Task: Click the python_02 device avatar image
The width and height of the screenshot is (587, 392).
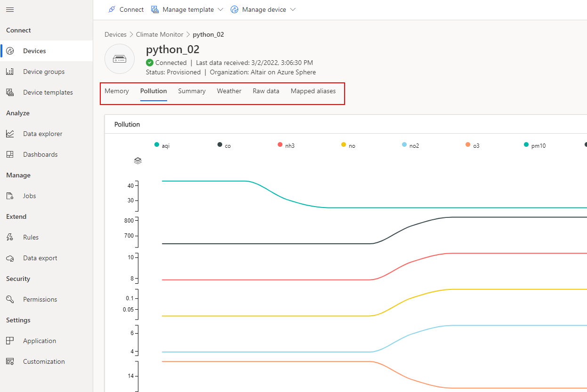Action: pos(120,59)
